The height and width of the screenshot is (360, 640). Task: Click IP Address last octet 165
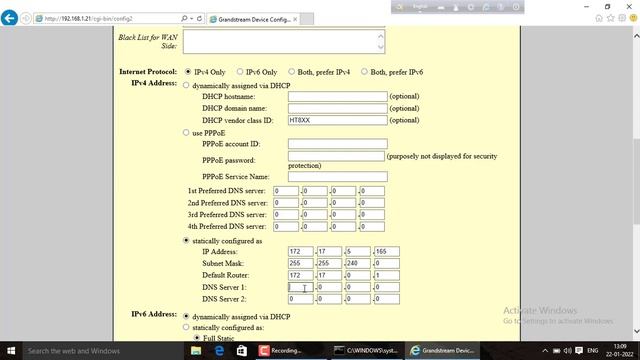[387, 251]
